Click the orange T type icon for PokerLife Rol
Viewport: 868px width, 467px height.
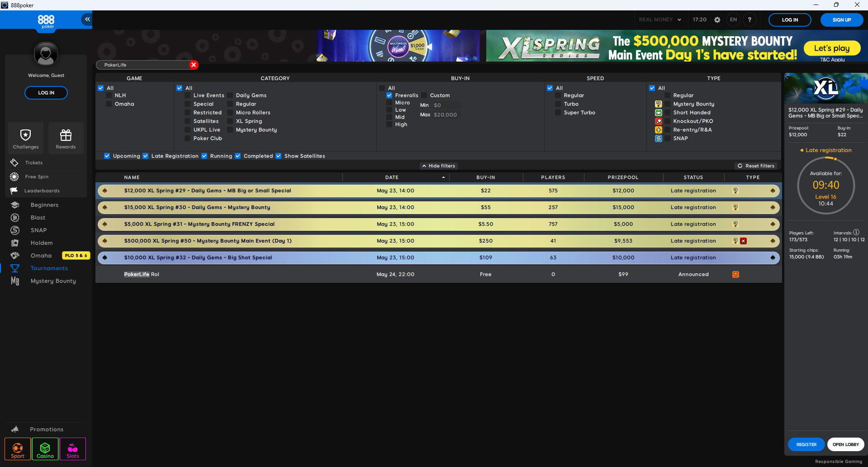735,274
